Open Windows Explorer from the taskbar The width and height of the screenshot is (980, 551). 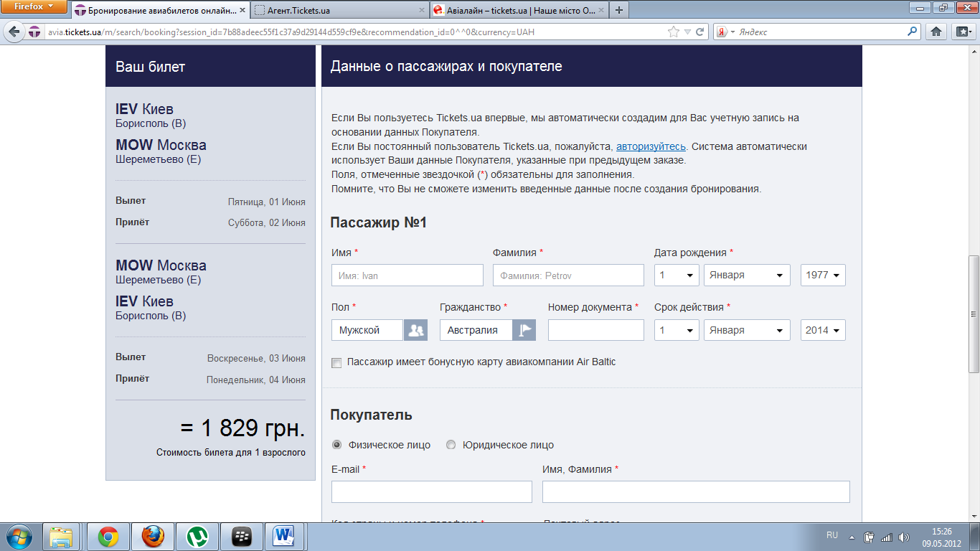62,537
